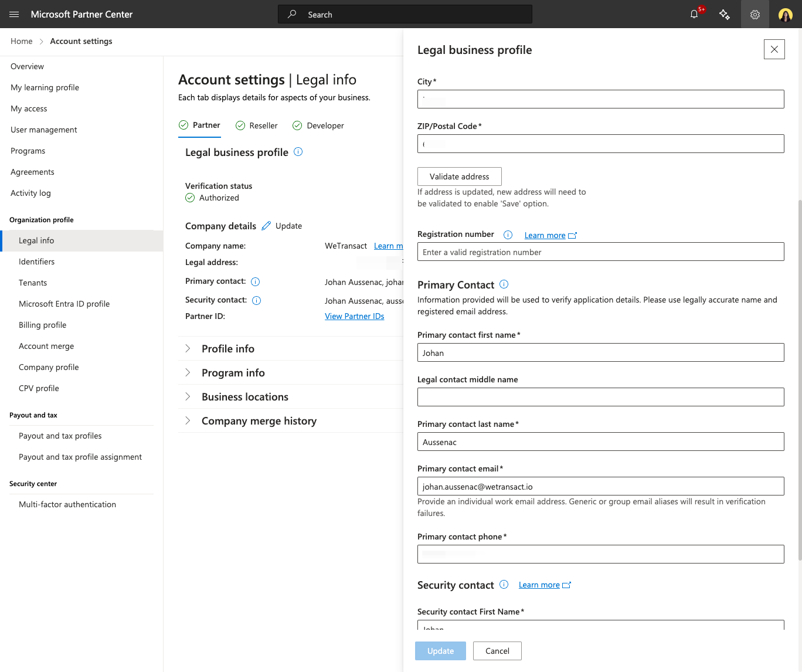The image size is (802, 672).
Task: Expand the Profile info section
Action: pos(290,349)
